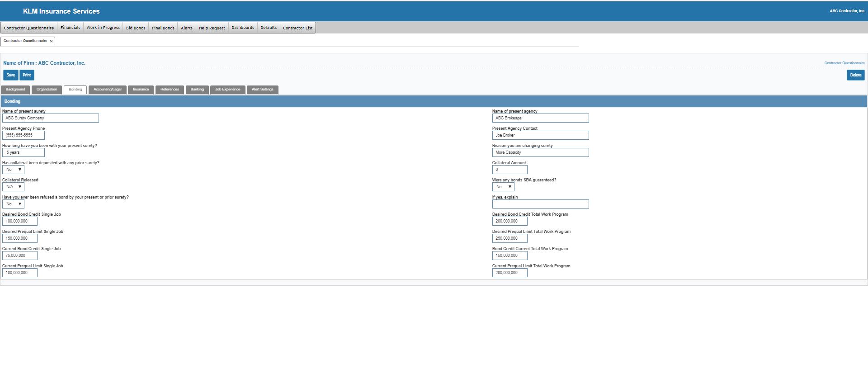Open the Work in Progress menu
The image size is (868, 384).
(x=103, y=28)
